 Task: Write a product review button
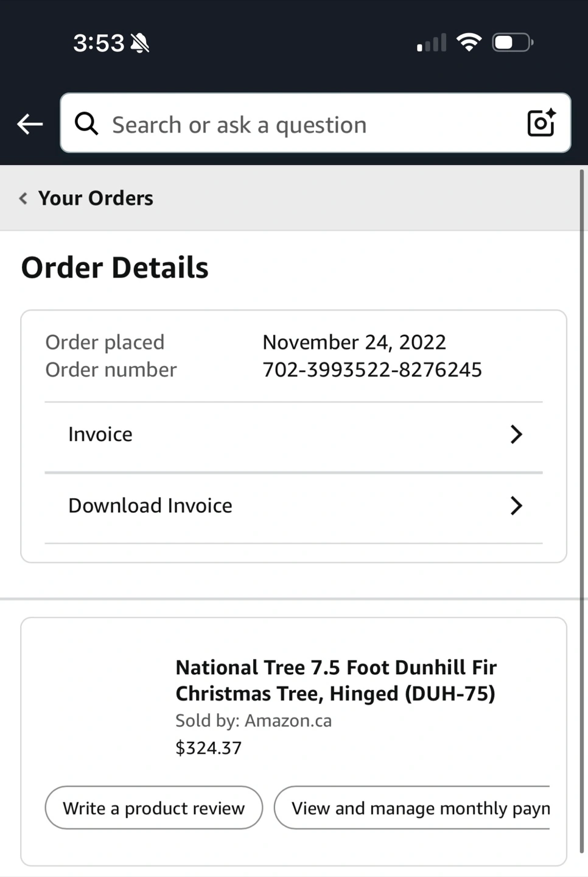coord(154,808)
